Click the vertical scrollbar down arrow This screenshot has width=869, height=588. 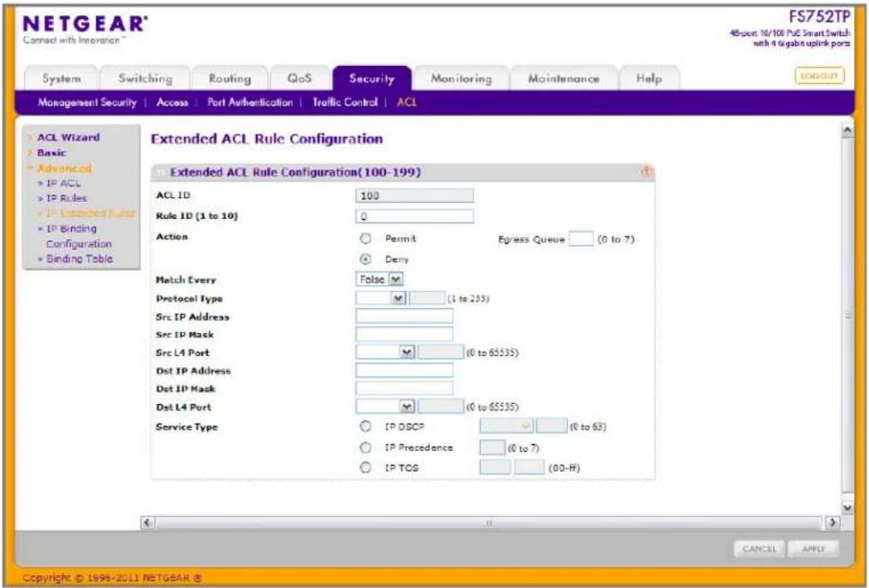click(x=848, y=507)
